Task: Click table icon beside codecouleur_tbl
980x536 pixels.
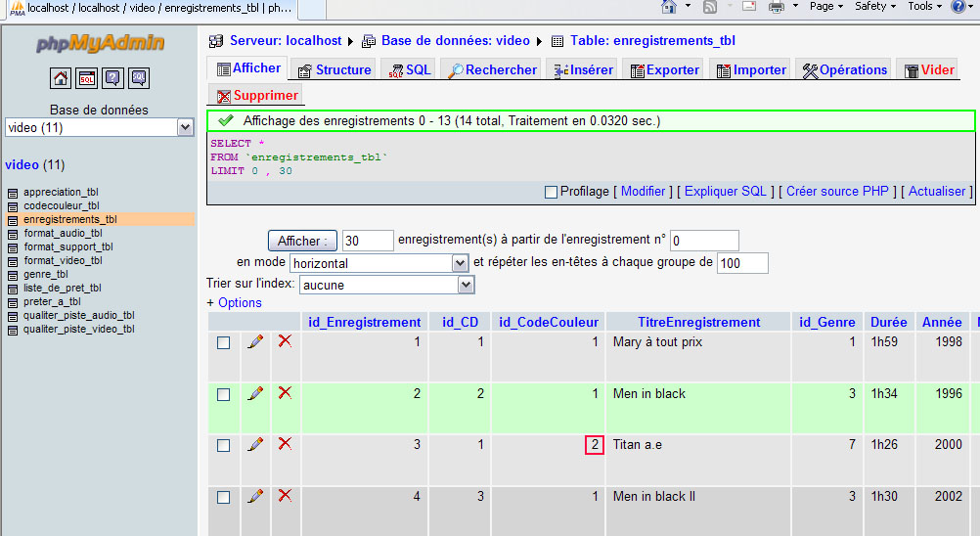Action: (x=13, y=206)
